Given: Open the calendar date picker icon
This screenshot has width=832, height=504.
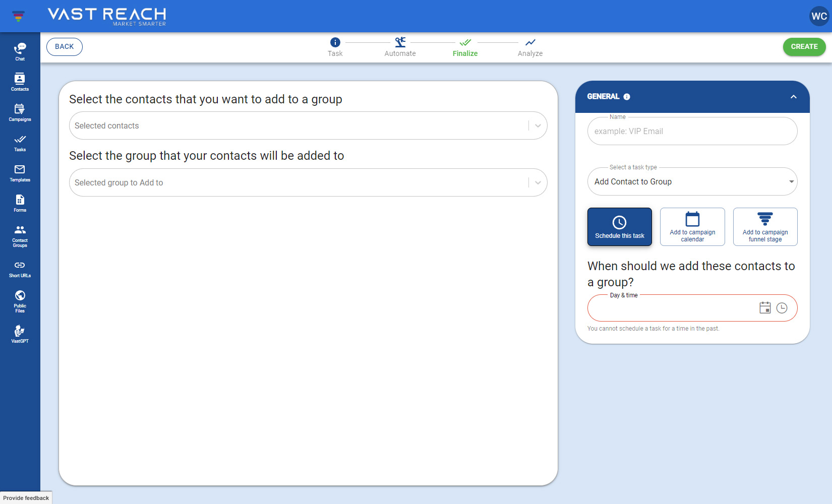Looking at the screenshot, I should click(765, 308).
